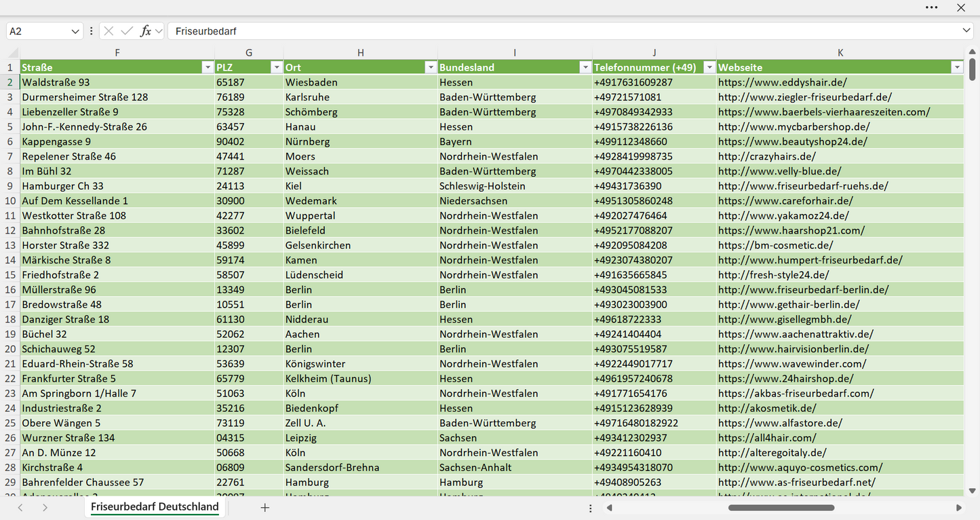Go to the next sheet tab arrow

coord(45,508)
